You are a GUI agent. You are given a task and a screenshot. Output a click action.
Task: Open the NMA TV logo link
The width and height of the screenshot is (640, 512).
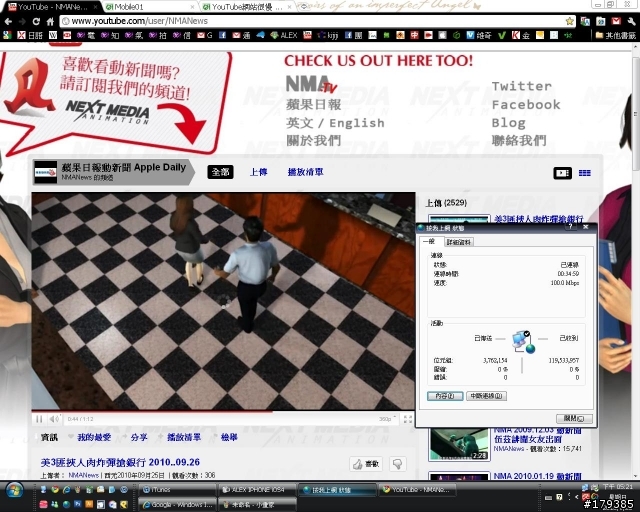pyautogui.click(x=311, y=84)
